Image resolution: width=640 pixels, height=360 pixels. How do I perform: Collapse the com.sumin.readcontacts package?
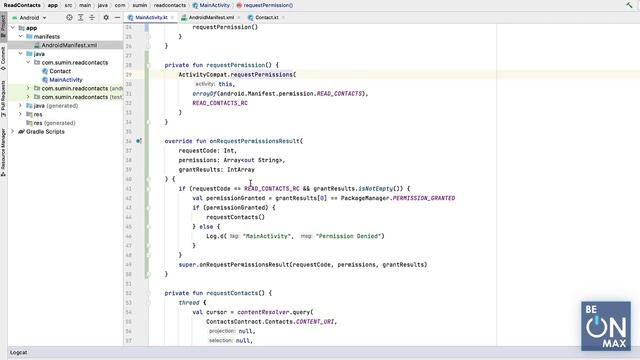coord(28,62)
